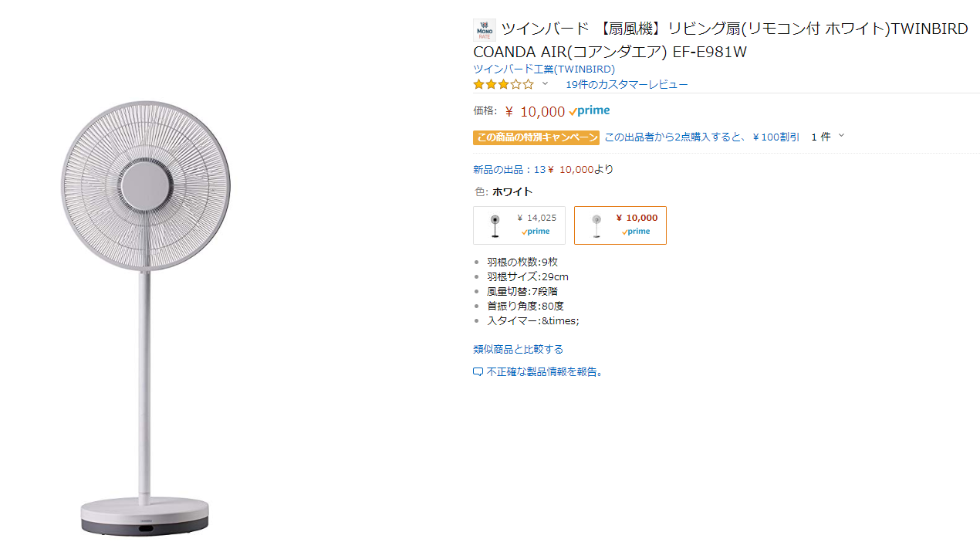The width and height of the screenshot is (980, 542).
Task: Click 類似商品と比較する link
Action: pos(518,349)
